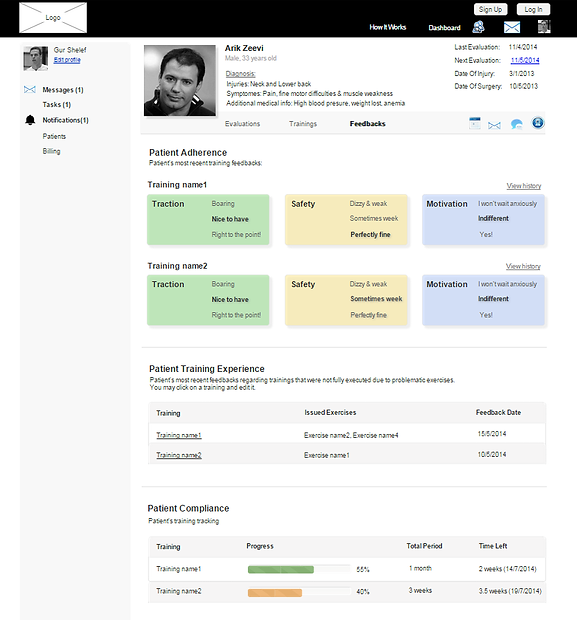Click the Next Evaluation date link
Viewport: 577px width, 620px height.
(x=525, y=60)
